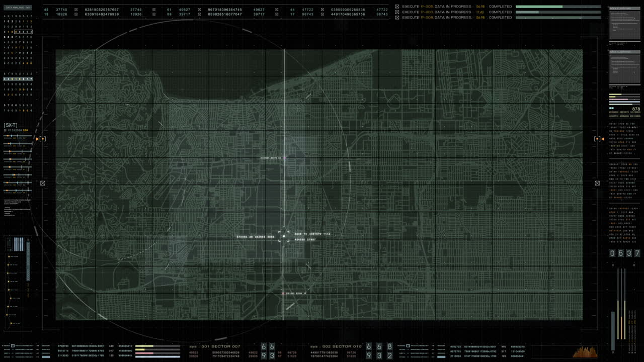Click the crossed box icon beside [SX-T] readout
This screenshot has width=644, height=362.
(x=6, y=130)
